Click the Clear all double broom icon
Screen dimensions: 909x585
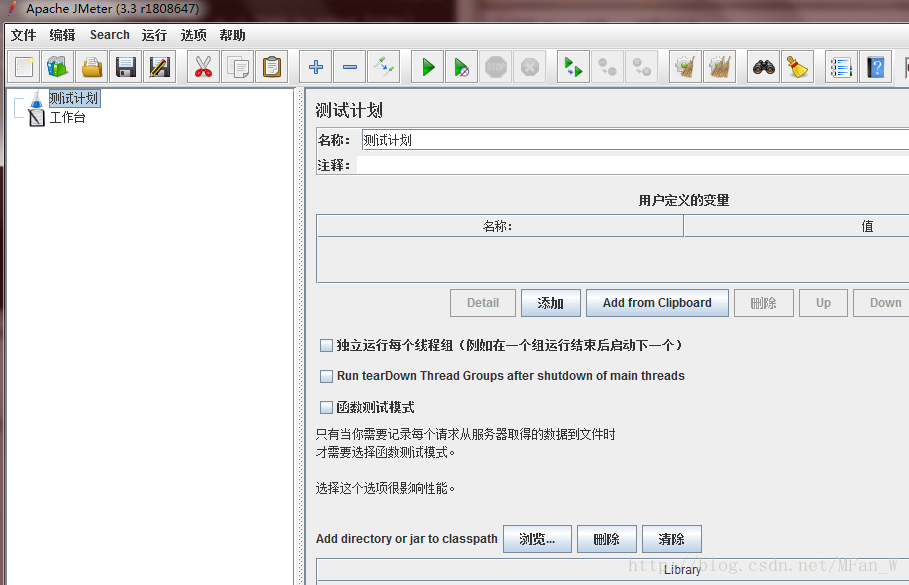tap(719, 67)
